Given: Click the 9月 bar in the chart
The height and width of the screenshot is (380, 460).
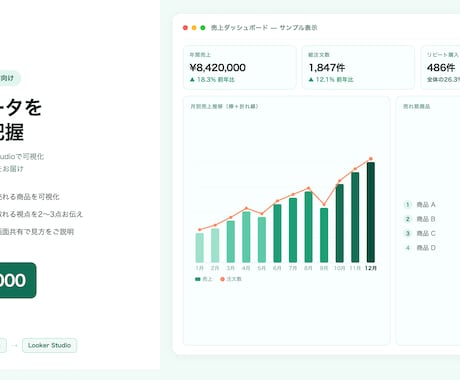Looking at the screenshot, I should pyautogui.click(x=324, y=235).
